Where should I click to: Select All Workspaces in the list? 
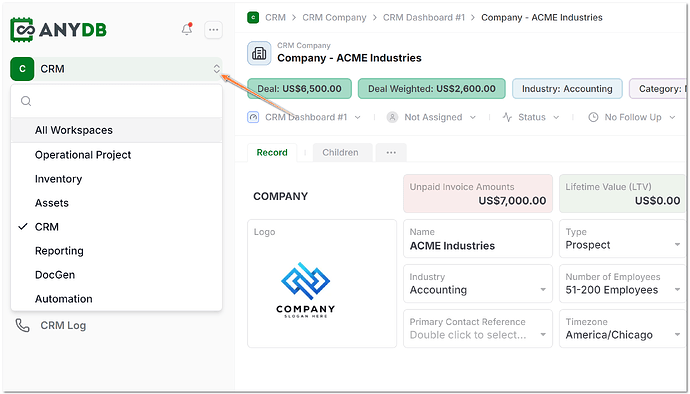[x=117, y=130]
